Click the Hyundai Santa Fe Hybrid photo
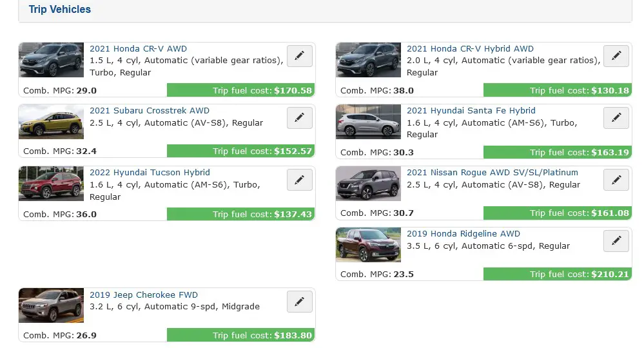 tap(368, 122)
